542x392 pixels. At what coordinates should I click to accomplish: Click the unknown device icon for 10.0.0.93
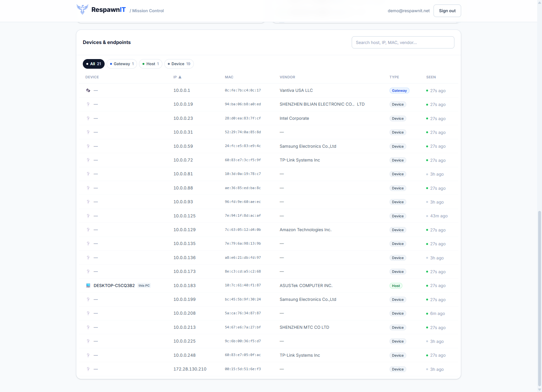(88, 202)
